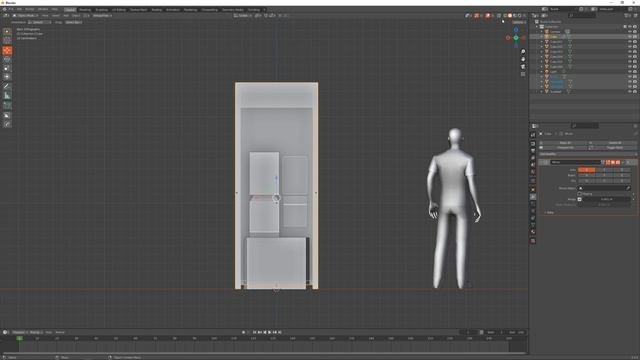Play the animation in timeline

270,332
